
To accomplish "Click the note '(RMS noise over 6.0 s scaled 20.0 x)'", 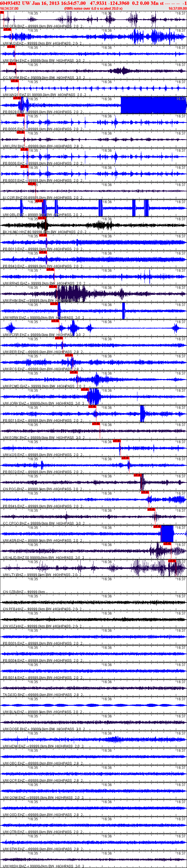I will point(93,8).
